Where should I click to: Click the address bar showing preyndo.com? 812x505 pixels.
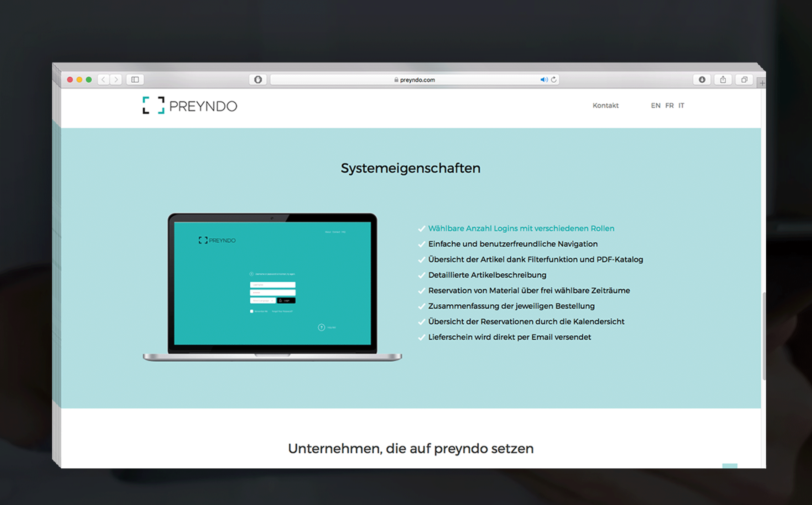tap(415, 80)
